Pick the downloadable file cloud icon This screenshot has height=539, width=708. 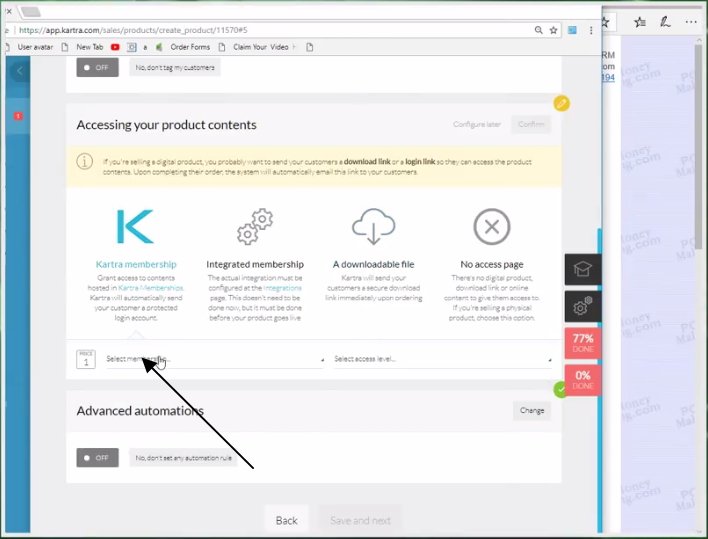(373, 226)
